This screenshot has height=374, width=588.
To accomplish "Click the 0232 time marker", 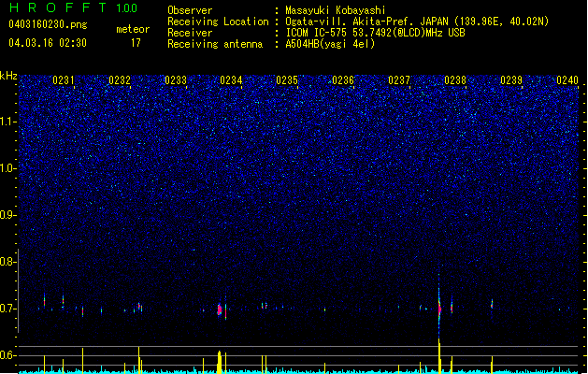I will click(x=120, y=80).
